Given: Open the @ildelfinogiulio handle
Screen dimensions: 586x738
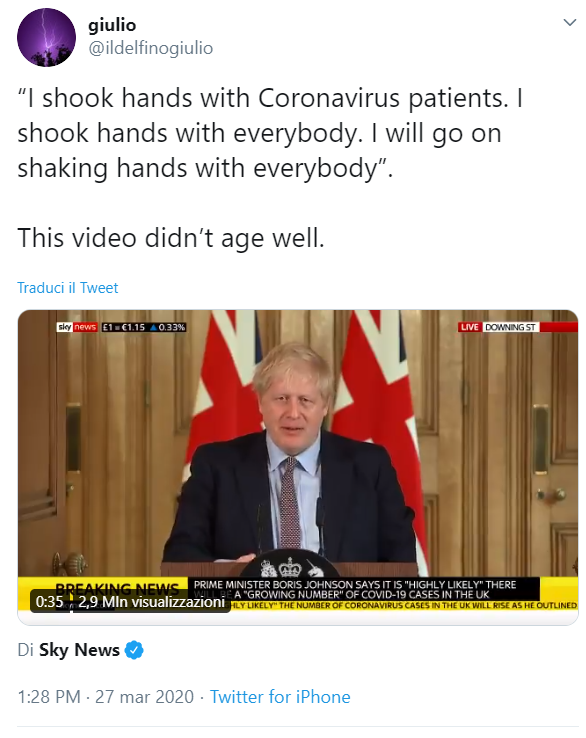Looking at the screenshot, I should [x=151, y=48].
